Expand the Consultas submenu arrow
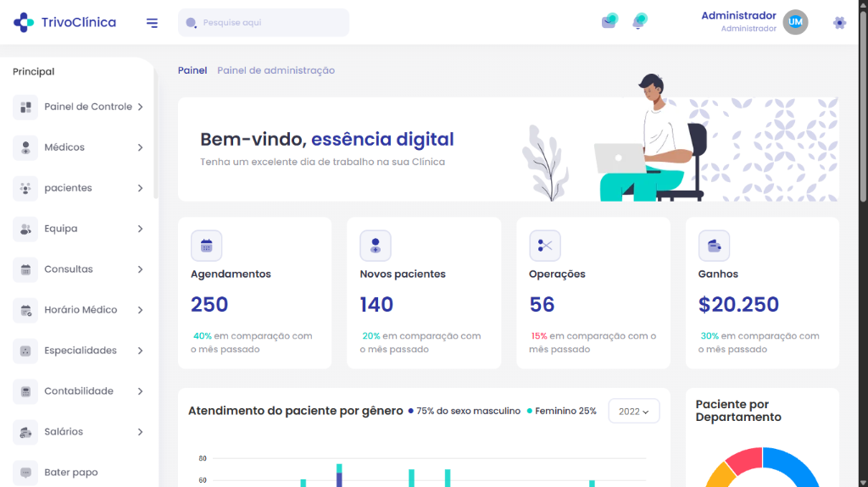Viewport: 868px width, 487px height. [x=140, y=269]
